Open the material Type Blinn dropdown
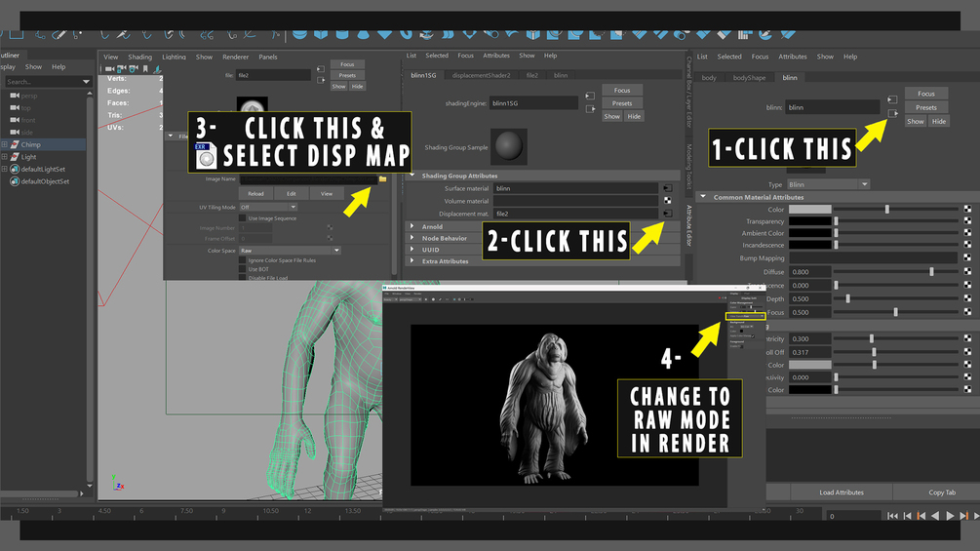This screenshot has width=980, height=551. 828,184
